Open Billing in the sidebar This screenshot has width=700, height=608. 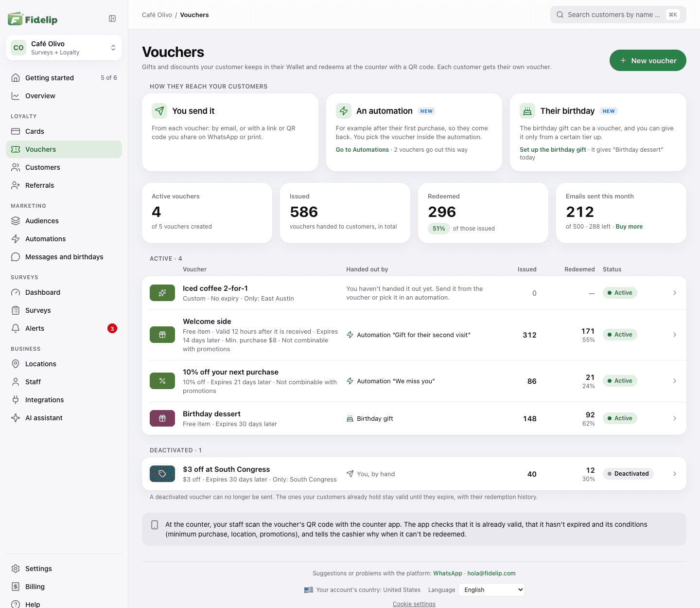point(64,587)
